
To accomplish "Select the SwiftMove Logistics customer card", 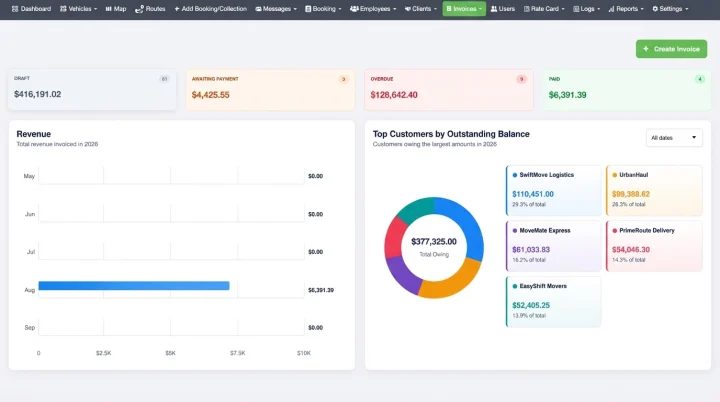I will tap(553, 190).
